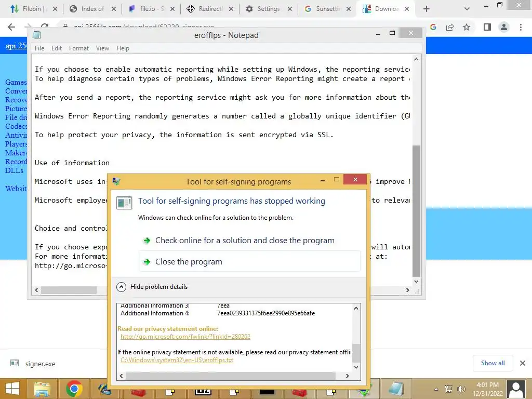Open Notepad's Help menu
Image resolution: width=532 pixels, height=399 pixels.
click(x=123, y=48)
